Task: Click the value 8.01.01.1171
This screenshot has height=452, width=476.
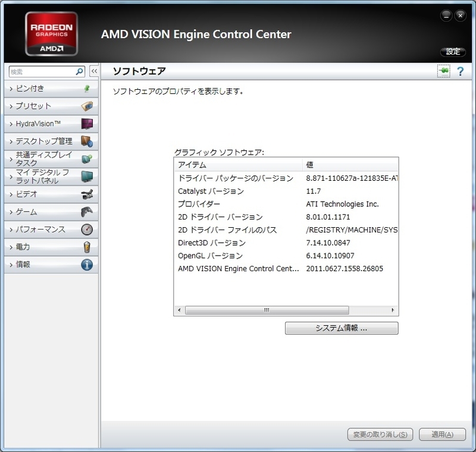Action: 328,217
